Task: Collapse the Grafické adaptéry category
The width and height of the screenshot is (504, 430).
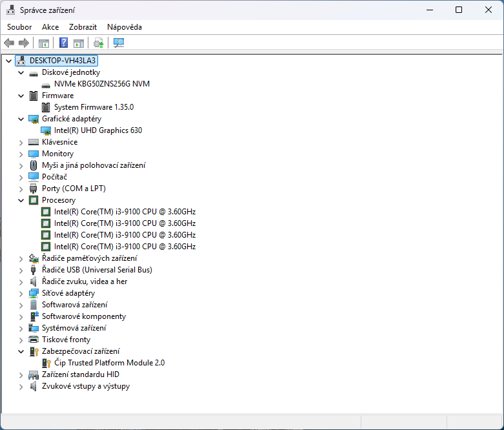Action: point(21,119)
